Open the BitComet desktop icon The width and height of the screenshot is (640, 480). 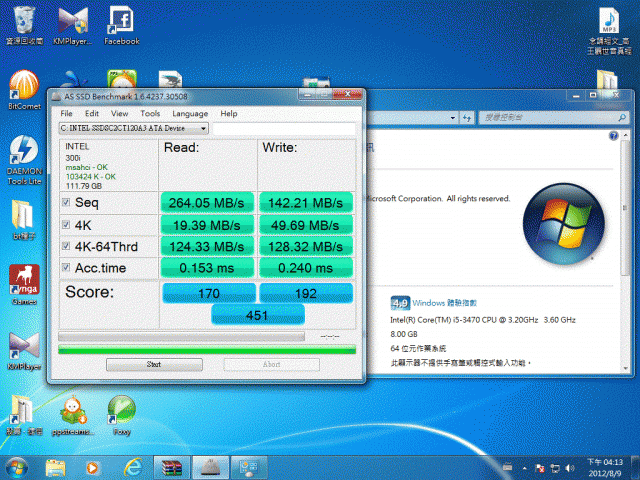(x=24, y=90)
